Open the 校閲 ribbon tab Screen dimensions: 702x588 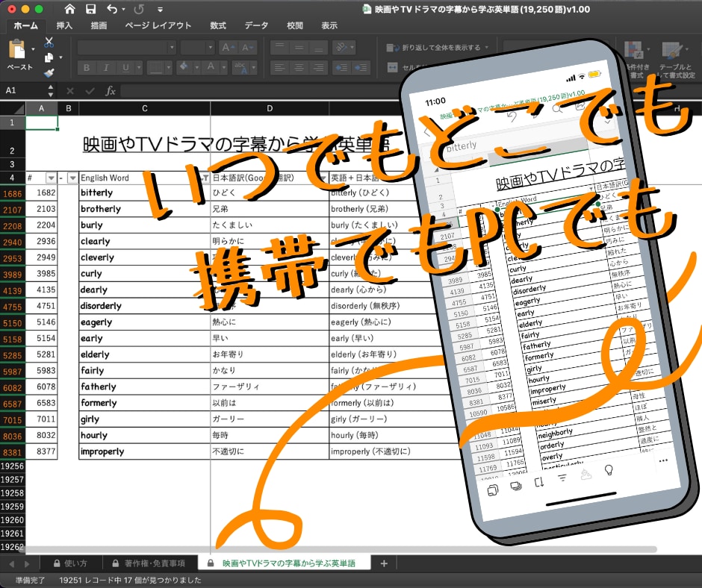pos(294,25)
